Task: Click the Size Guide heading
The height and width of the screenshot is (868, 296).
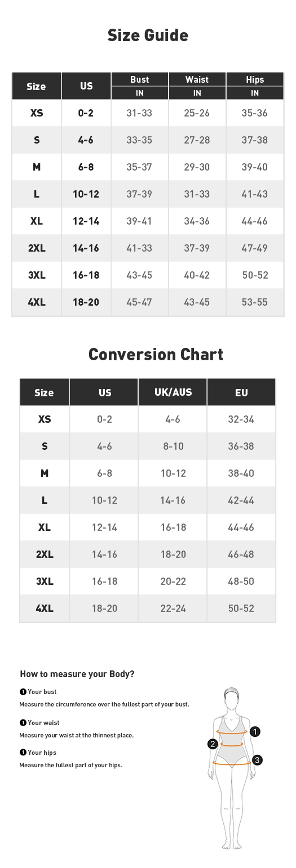Action: [x=148, y=35]
